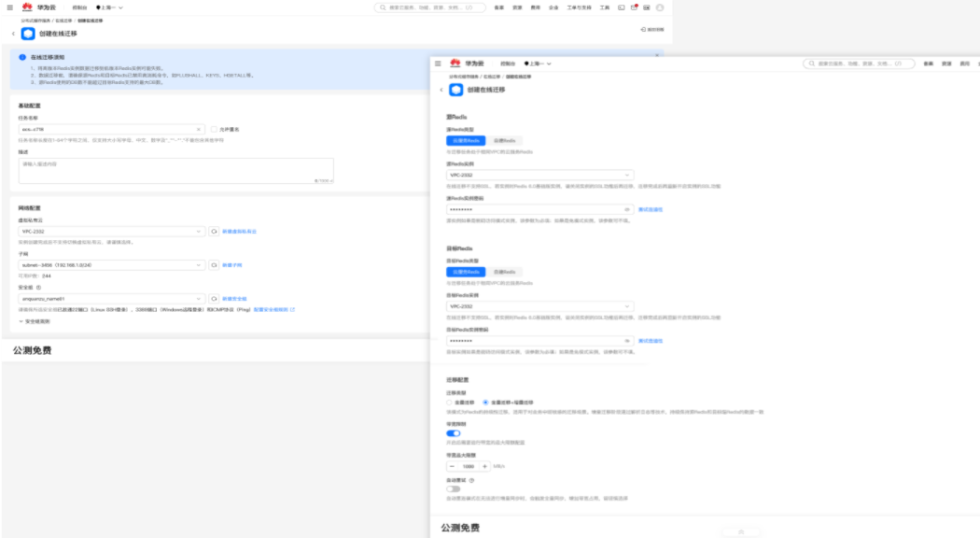Open the anquanzu_name01 security group dropdown
980x538 pixels.
(111, 299)
